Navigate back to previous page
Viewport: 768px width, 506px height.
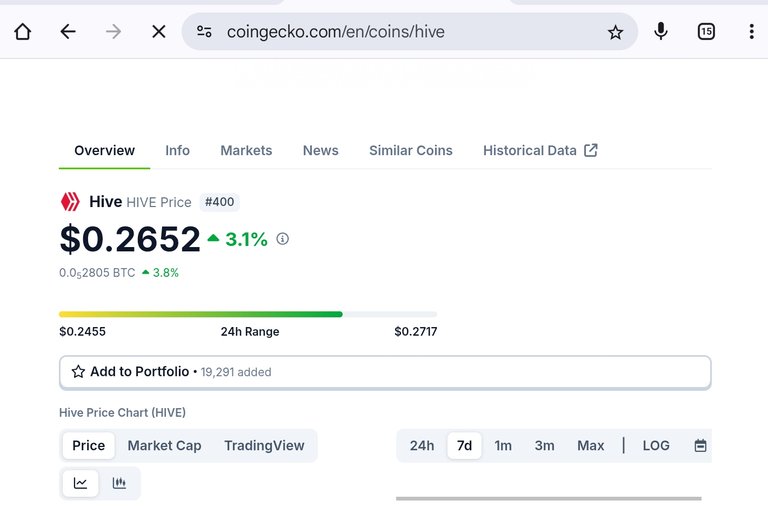68,32
